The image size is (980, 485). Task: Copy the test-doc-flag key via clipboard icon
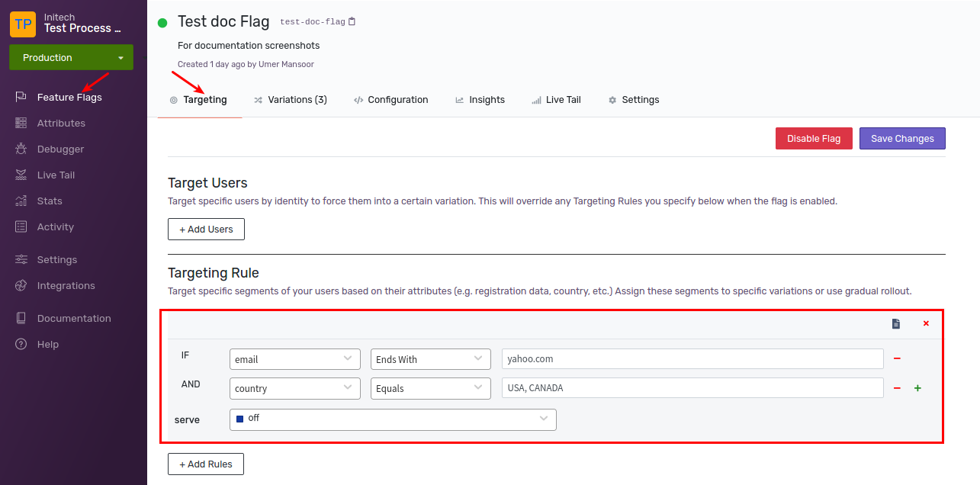click(352, 22)
